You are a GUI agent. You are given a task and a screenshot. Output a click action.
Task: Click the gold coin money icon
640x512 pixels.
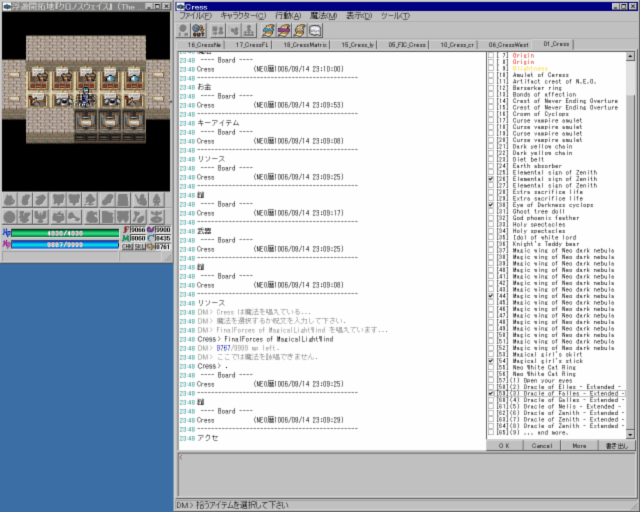tap(151, 247)
